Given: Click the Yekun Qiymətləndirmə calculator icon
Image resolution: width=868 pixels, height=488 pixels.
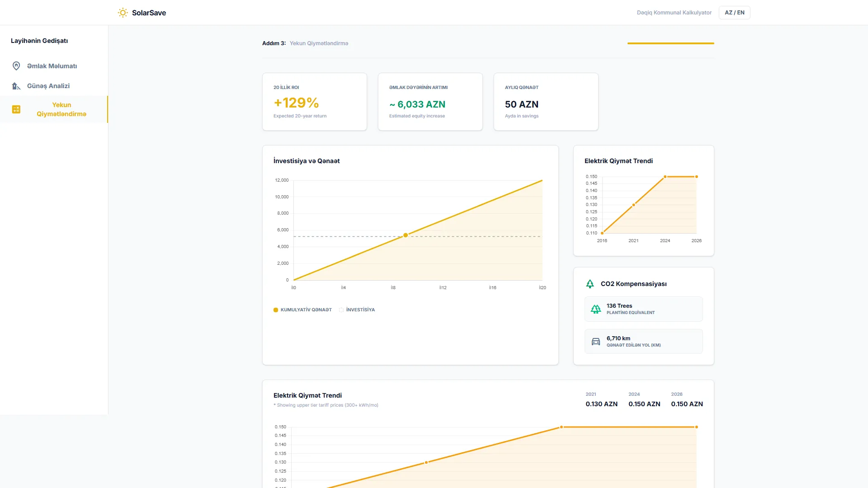Looking at the screenshot, I should 16,109.
